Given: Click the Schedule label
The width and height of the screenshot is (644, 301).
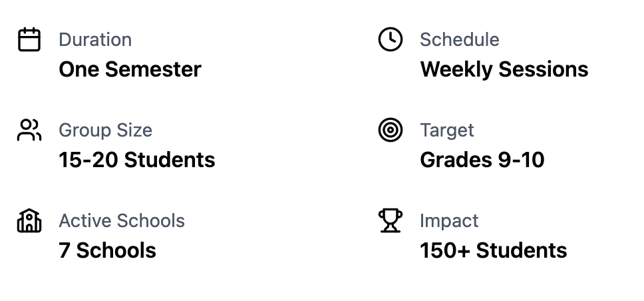Looking at the screenshot, I should pyautogui.click(x=459, y=40).
